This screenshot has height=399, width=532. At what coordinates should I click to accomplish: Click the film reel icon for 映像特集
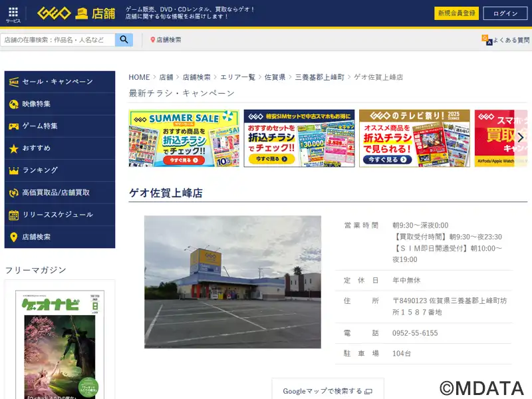13,104
